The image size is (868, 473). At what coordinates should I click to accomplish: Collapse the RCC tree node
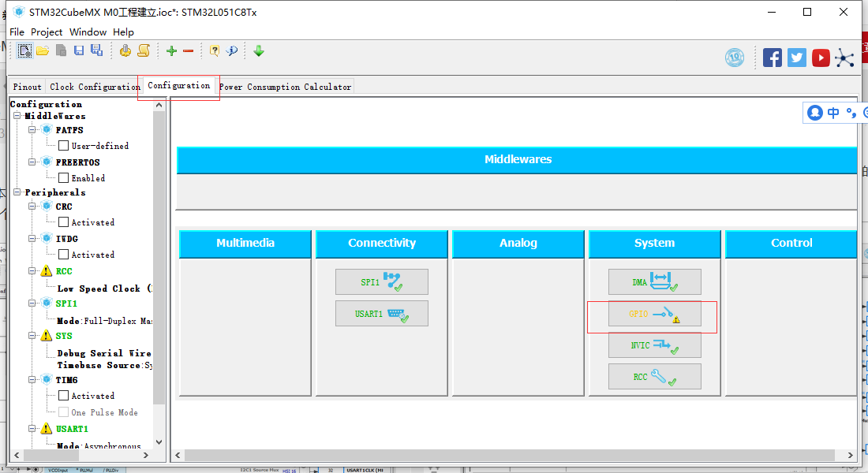[32, 271]
